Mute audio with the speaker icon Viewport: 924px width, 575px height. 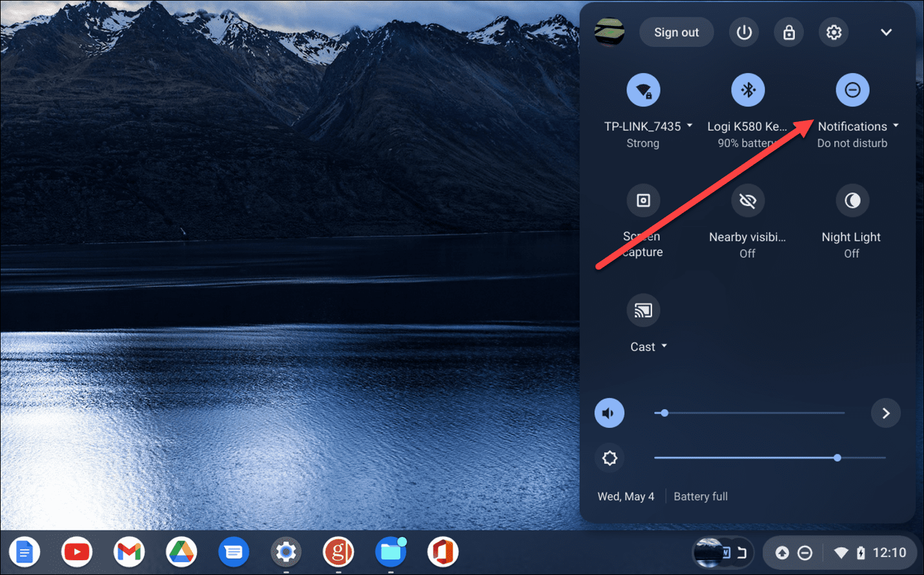point(609,413)
